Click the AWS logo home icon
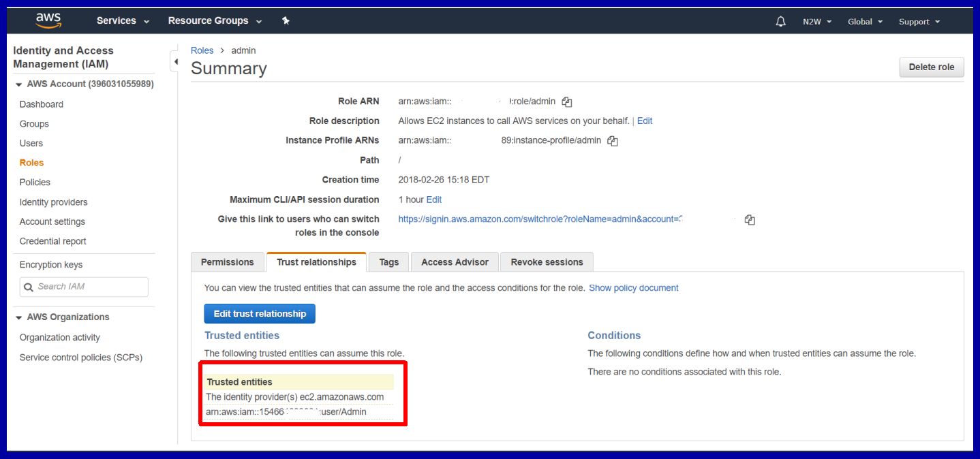Image resolution: width=980 pixels, height=459 pixels. 48,21
